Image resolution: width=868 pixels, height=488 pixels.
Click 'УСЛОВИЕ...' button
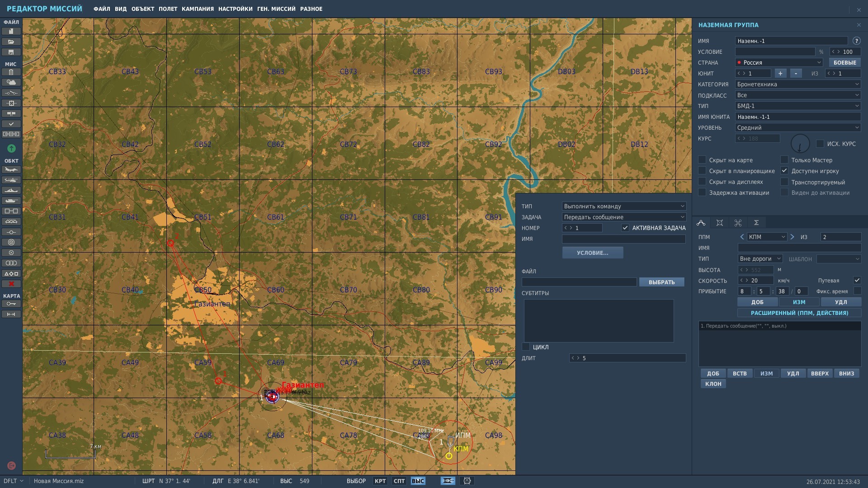(x=593, y=253)
